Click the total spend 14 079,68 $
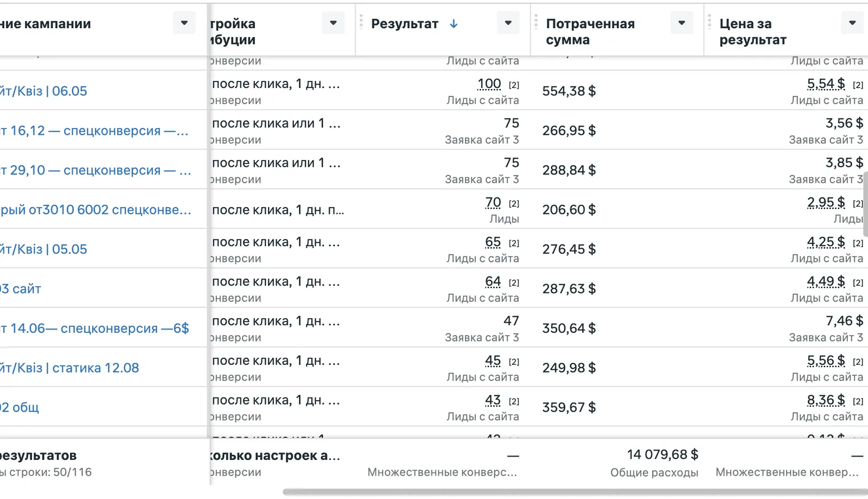 coord(662,454)
